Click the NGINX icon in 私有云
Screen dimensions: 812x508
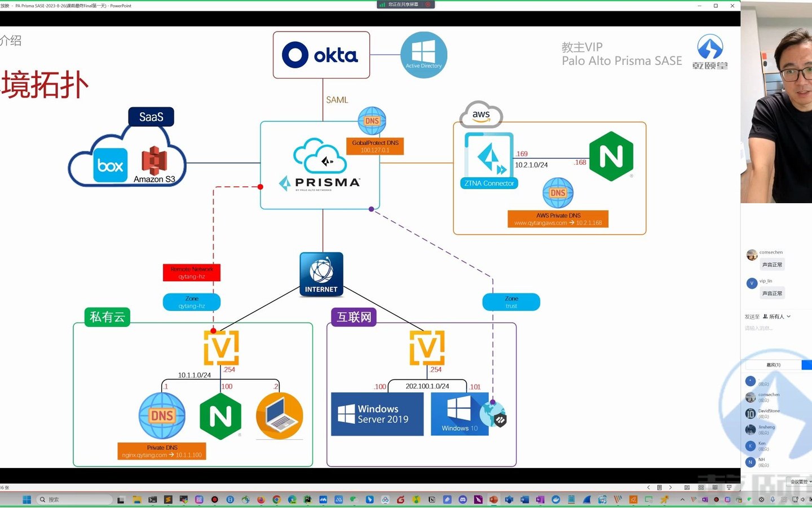[220, 417]
